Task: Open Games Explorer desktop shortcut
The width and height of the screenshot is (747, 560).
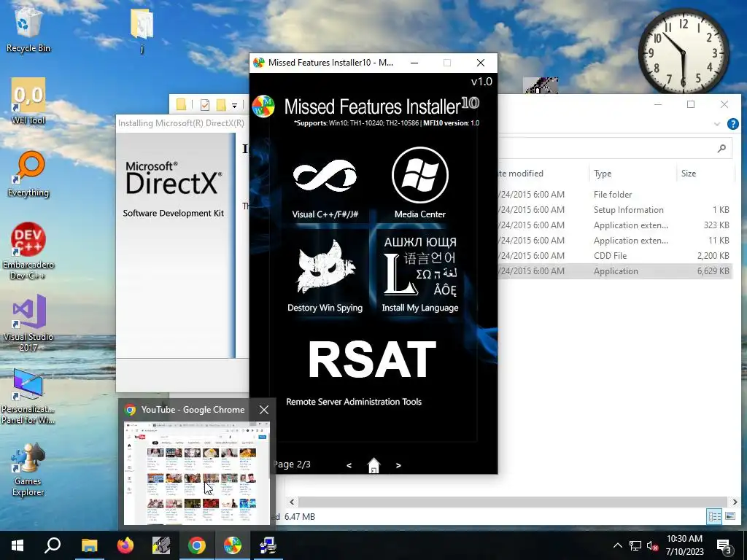Action: pos(28,470)
